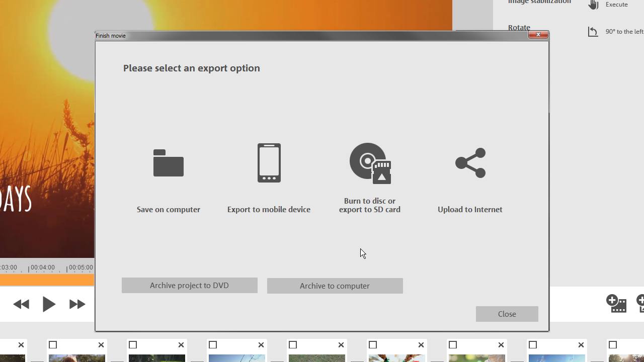
Task: Choose the Save on computer folder icon
Action: coord(169,163)
